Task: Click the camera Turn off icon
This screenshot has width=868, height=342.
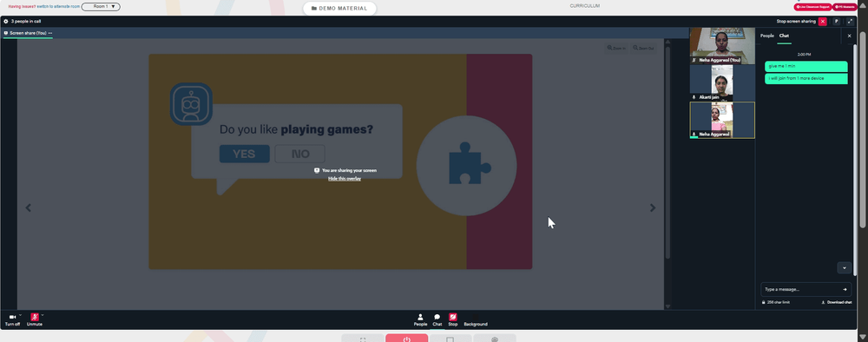Action: click(x=12, y=317)
